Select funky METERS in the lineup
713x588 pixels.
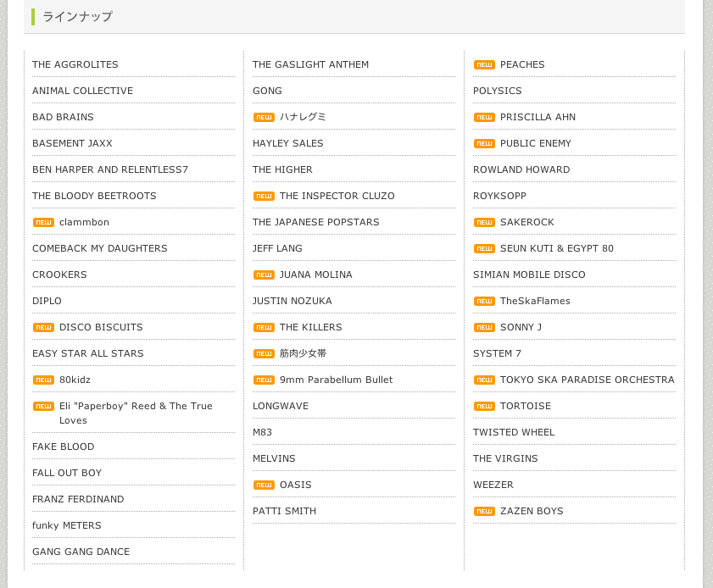[67, 526]
